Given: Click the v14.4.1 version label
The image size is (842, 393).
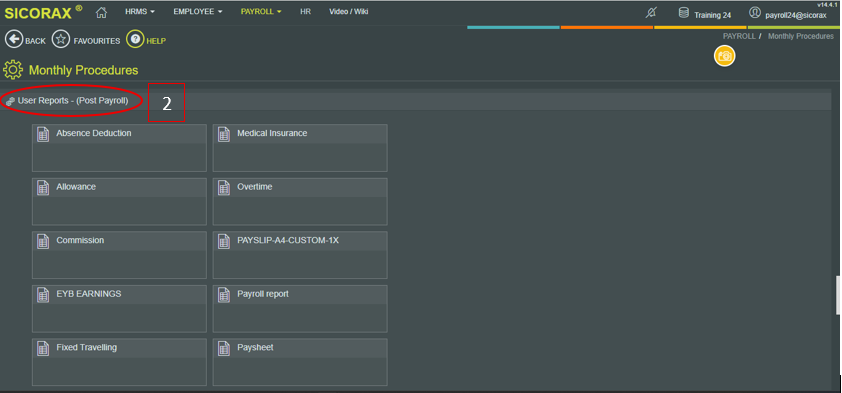Looking at the screenshot, I should [828, 4].
